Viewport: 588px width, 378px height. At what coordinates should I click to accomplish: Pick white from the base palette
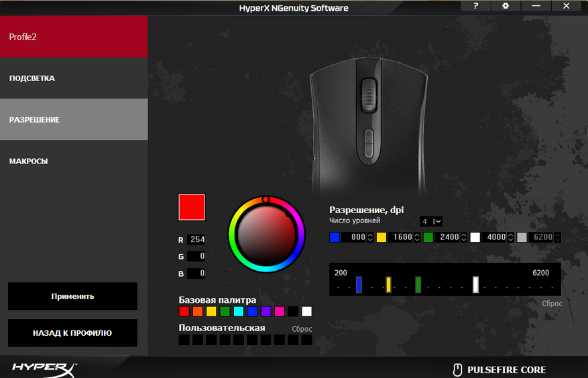pyautogui.click(x=307, y=311)
